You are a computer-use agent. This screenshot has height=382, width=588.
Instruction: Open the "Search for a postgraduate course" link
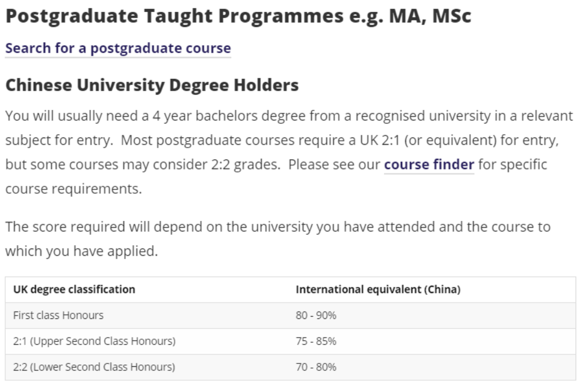tap(118, 48)
